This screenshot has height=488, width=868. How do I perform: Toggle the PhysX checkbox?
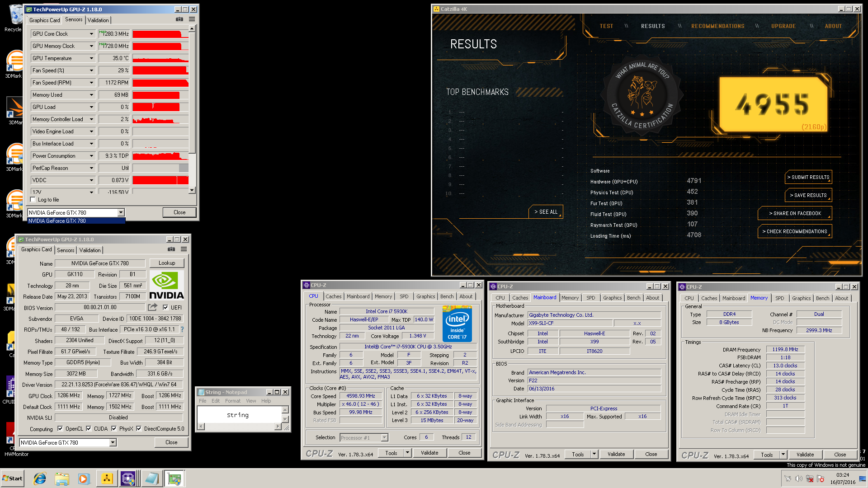click(x=114, y=428)
